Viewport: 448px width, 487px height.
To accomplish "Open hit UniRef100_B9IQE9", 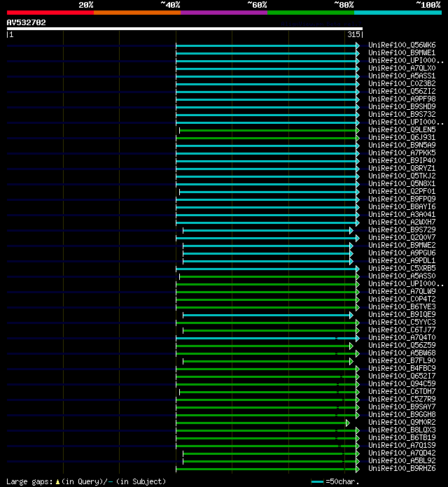I will tap(402, 315).
